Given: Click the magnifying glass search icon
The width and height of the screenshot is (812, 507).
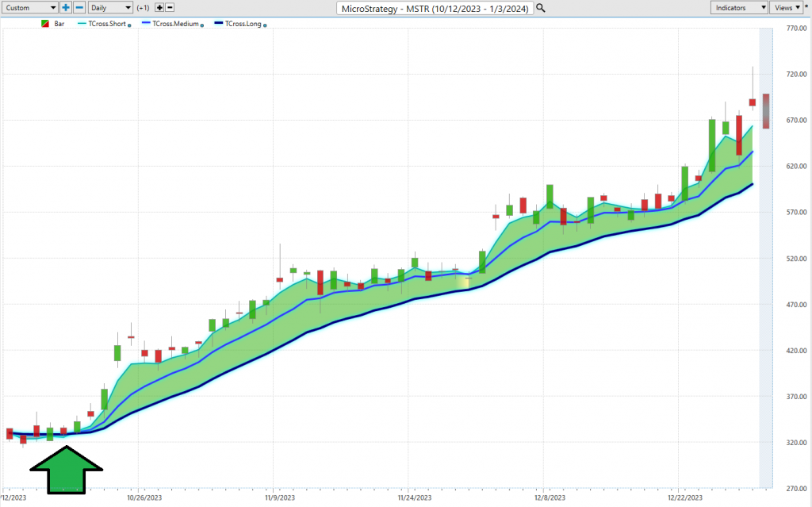Looking at the screenshot, I should tap(541, 8).
